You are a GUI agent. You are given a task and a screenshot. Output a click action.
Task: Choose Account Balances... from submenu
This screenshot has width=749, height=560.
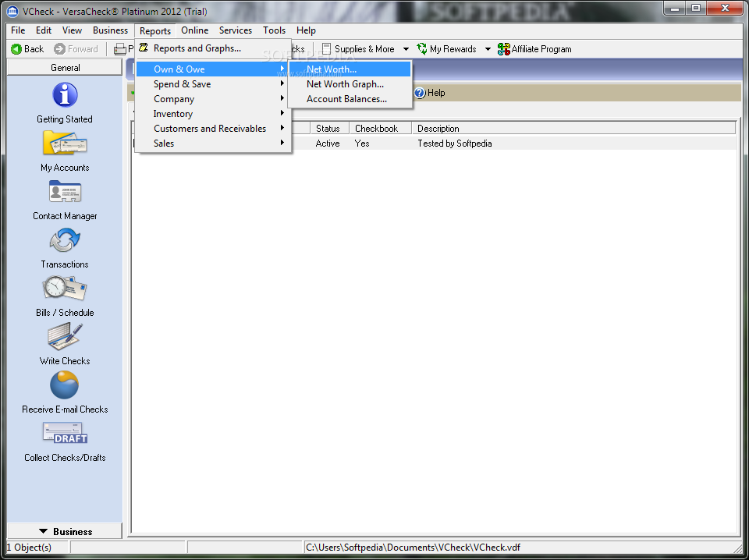coord(350,99)
